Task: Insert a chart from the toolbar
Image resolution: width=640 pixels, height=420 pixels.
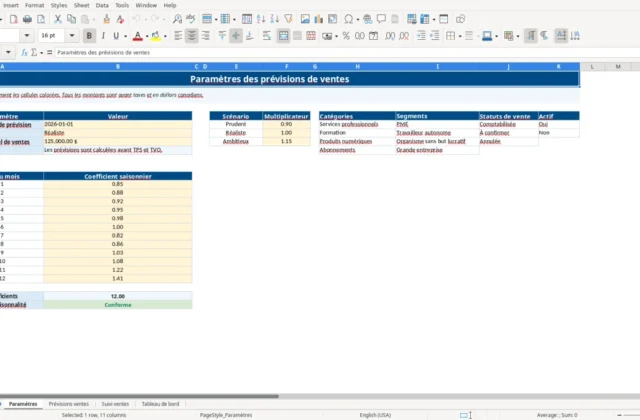Action: 318,19
